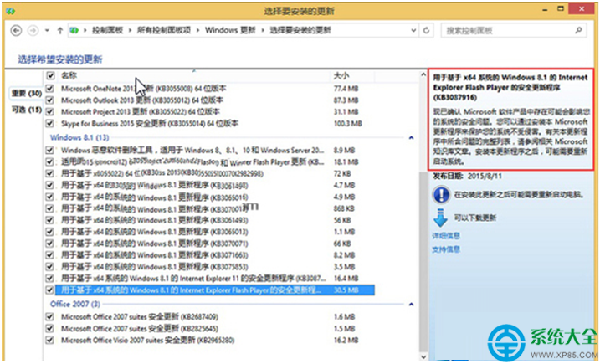This screenshot has height=364, width=600.
Task: Uncheck Microsoft Outlook 2013 KB3055012 update
Action: click(x=49, y=100)
